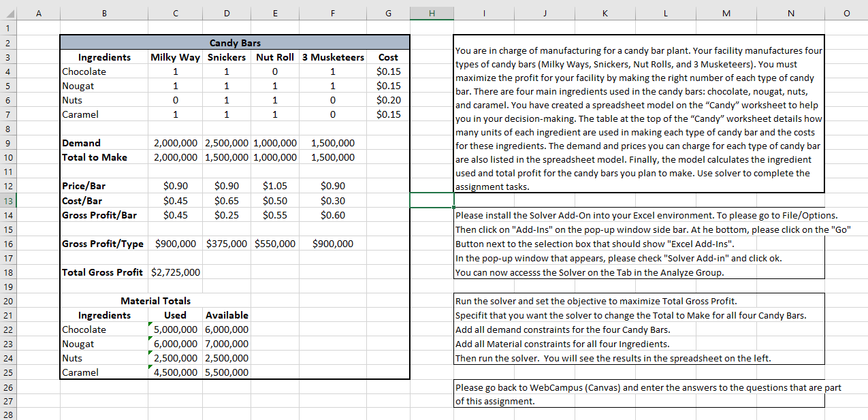Click the 'Used' column heading

point(175,315)
